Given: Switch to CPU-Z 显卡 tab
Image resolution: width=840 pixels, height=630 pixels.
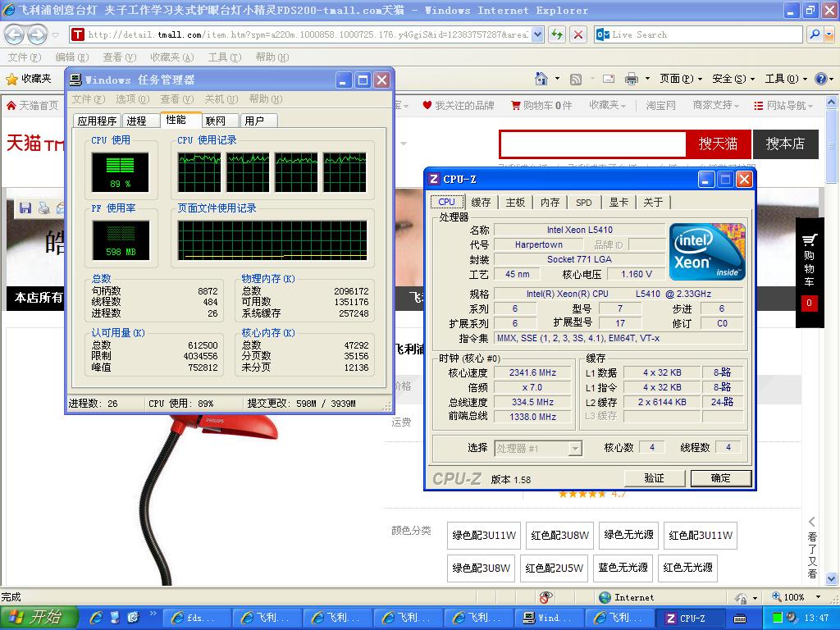Looking at the screenshot, I should point(619,203).
